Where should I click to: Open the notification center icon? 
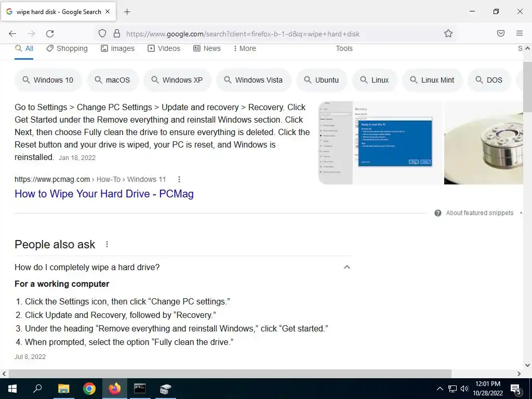[516, 389]
